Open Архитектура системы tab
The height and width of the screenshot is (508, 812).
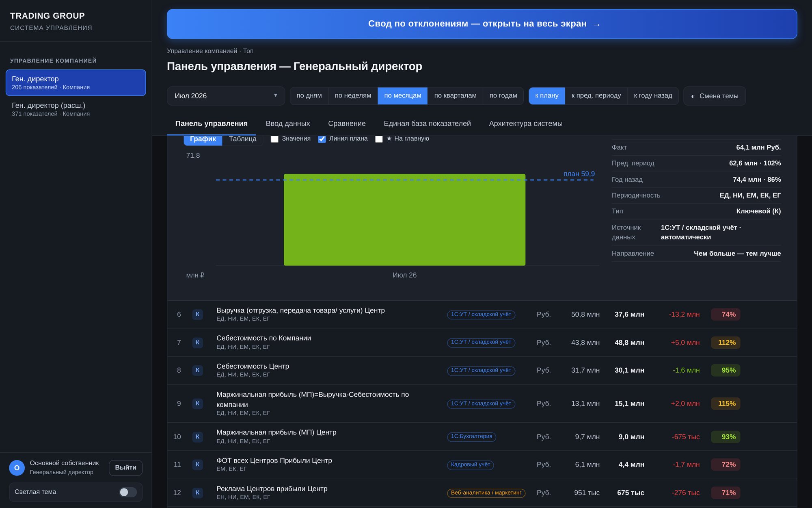tap(526, 124)
